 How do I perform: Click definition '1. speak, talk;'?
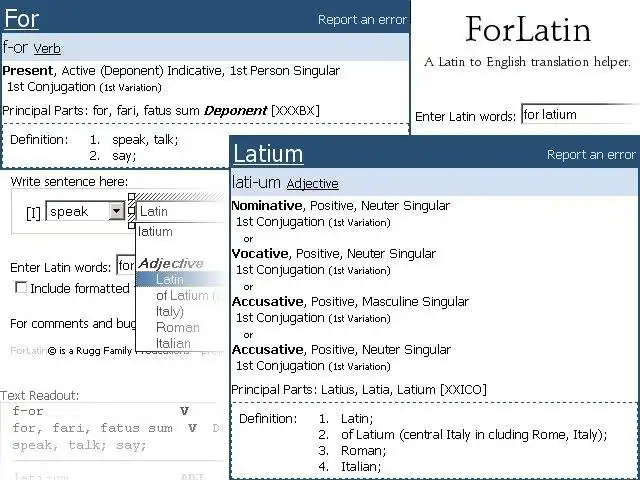[x=134, y=140]
